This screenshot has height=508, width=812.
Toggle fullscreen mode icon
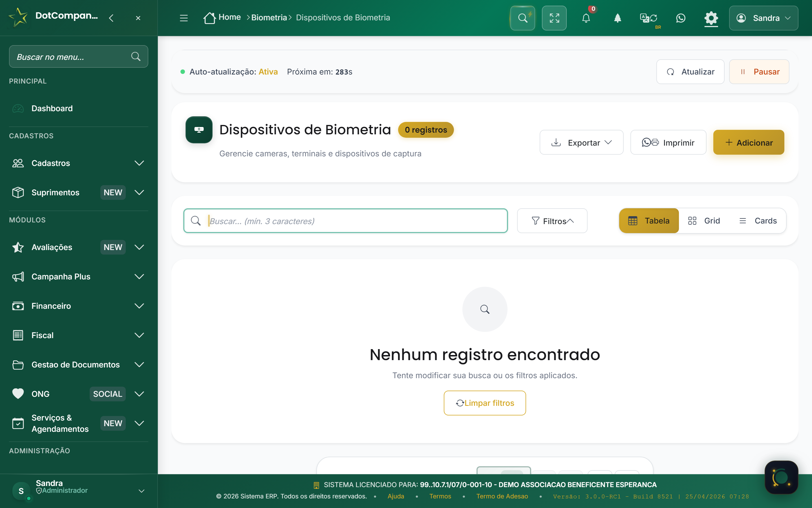554,18
